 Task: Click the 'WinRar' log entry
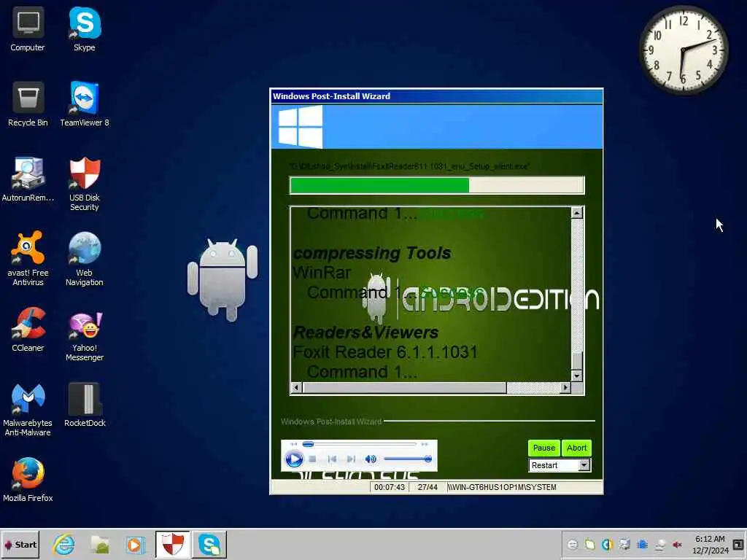[322, 273]
